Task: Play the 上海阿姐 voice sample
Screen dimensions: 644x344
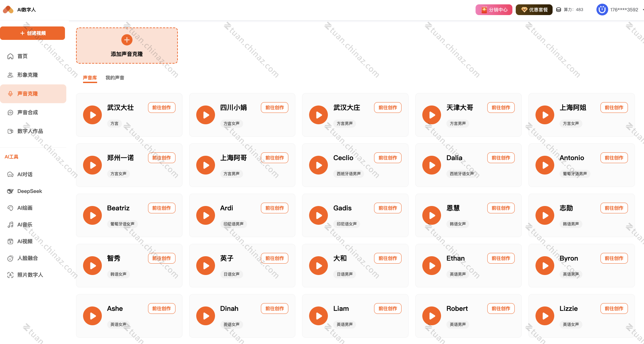Action: point(545,115)
